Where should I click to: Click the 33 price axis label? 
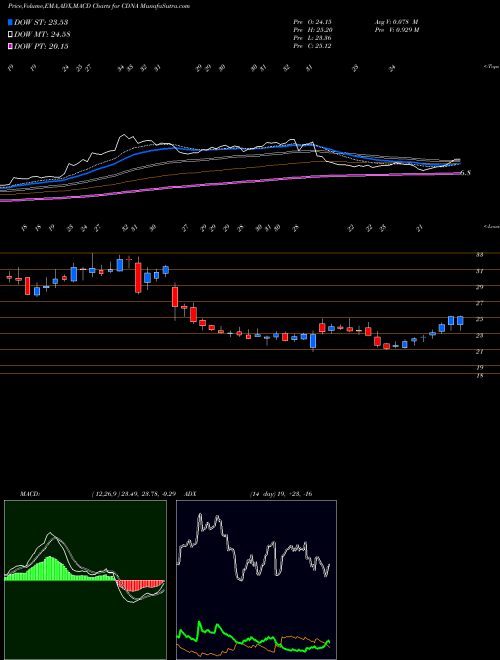coord(479,255)
